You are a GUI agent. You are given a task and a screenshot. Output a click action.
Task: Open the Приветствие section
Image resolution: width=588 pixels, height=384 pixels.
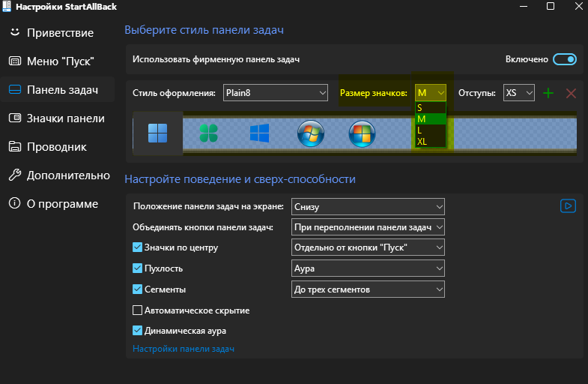click(58, 33)
